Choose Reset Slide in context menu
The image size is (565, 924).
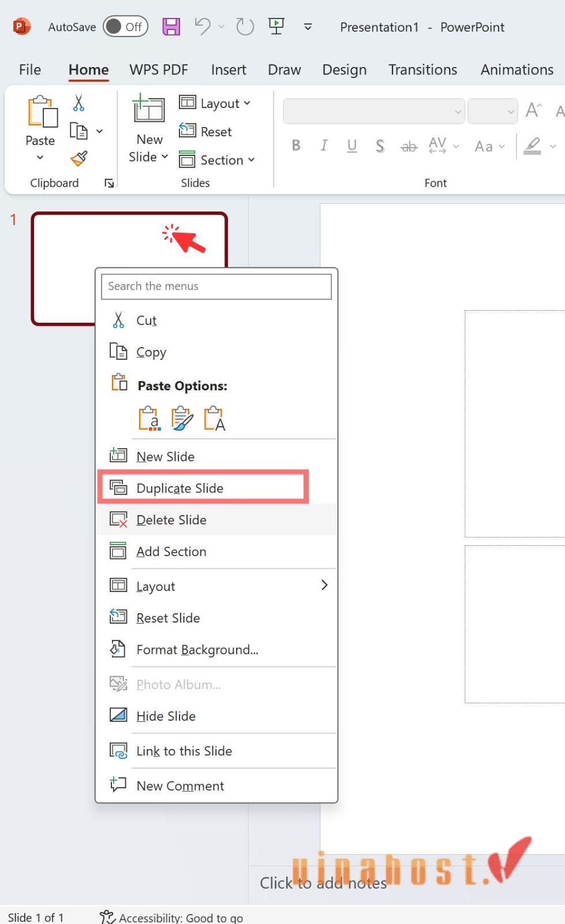click(x=216, y=618)
